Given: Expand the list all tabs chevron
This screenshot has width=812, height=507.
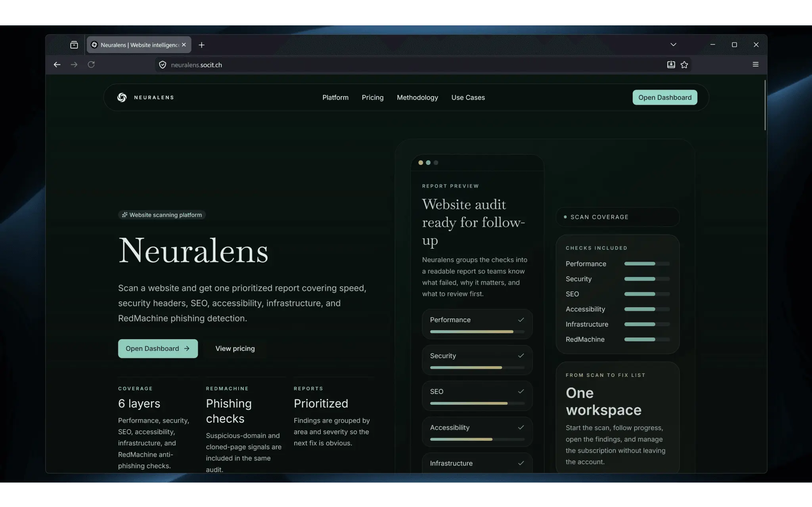Looking at the screenshot, I should (673, 45).
